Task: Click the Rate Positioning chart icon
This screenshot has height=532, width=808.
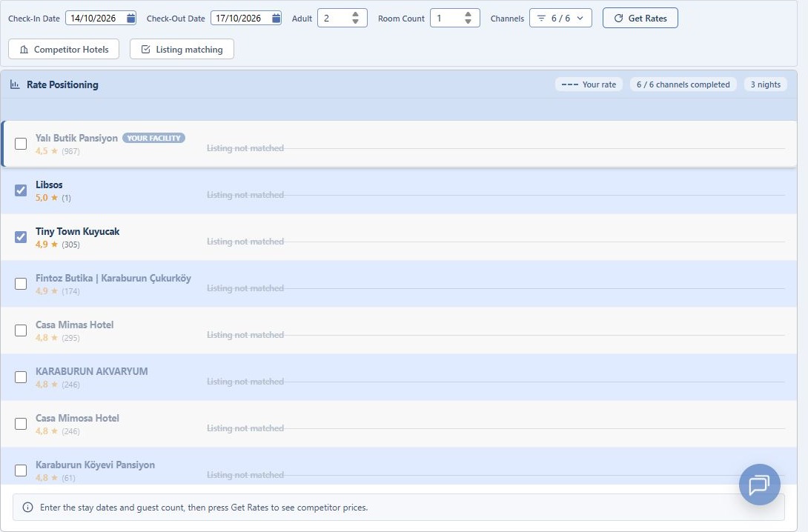Action: coord(15,84)
